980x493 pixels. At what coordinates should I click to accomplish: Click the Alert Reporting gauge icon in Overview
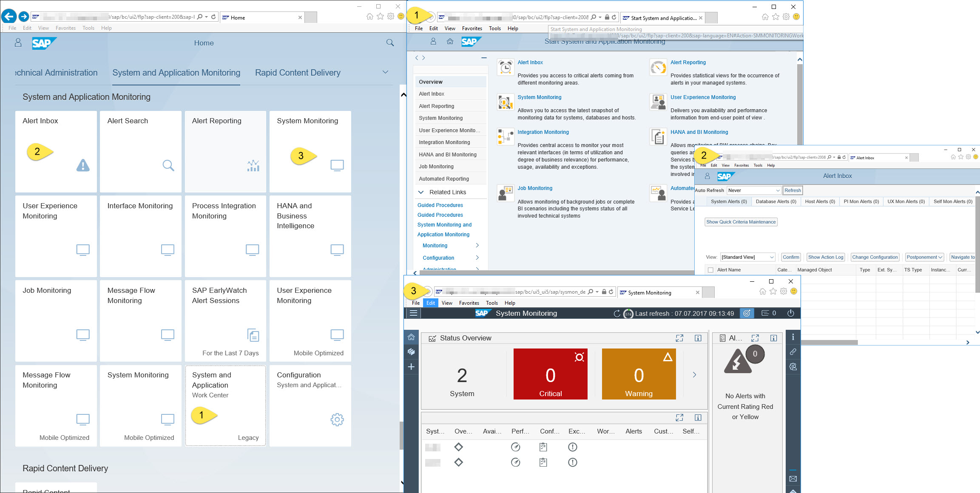coord(658,67)
